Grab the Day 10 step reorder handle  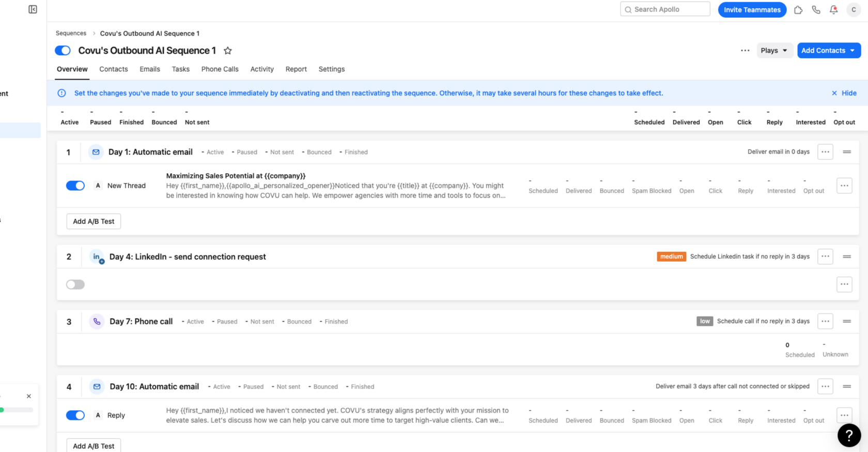tap(847, 386)
